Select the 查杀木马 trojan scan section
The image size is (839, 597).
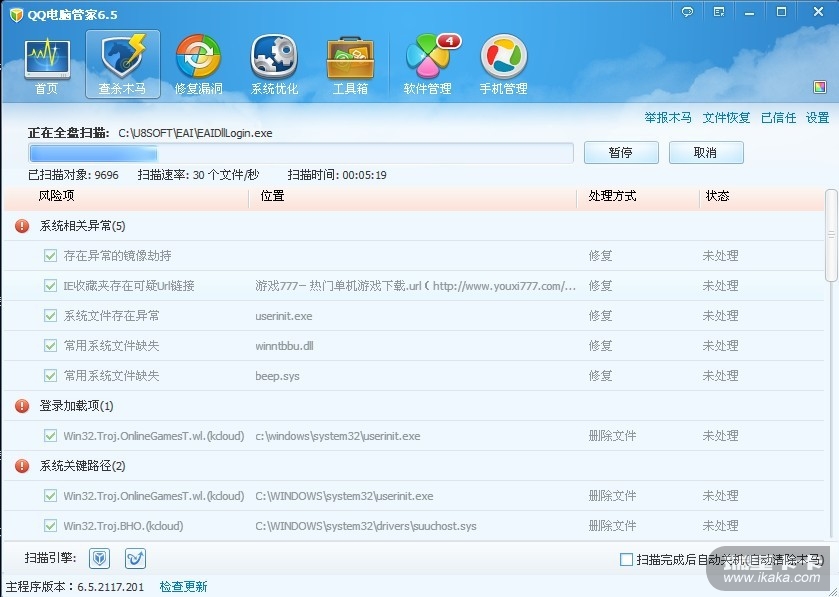coord(123,64)
